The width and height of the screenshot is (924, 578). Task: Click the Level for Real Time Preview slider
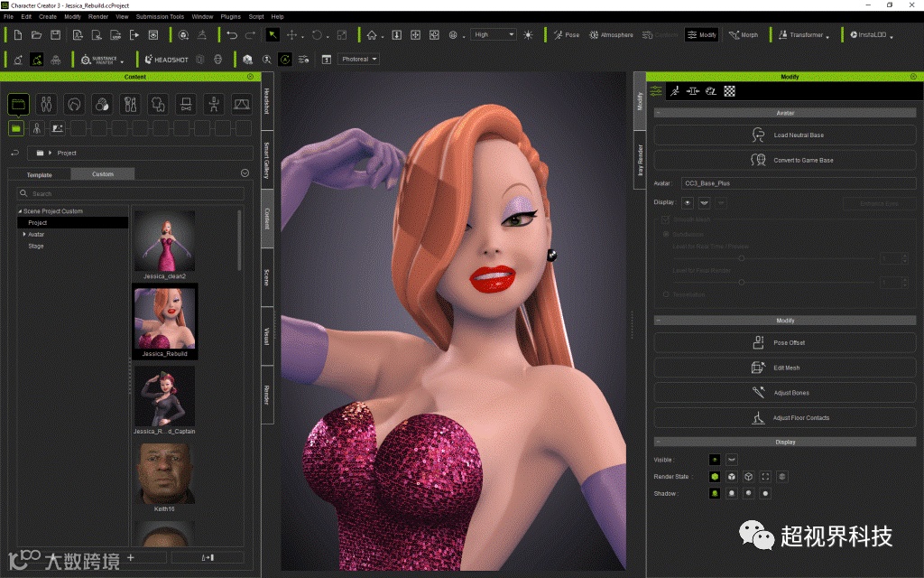pyautogui.click(x=741, y=257)
